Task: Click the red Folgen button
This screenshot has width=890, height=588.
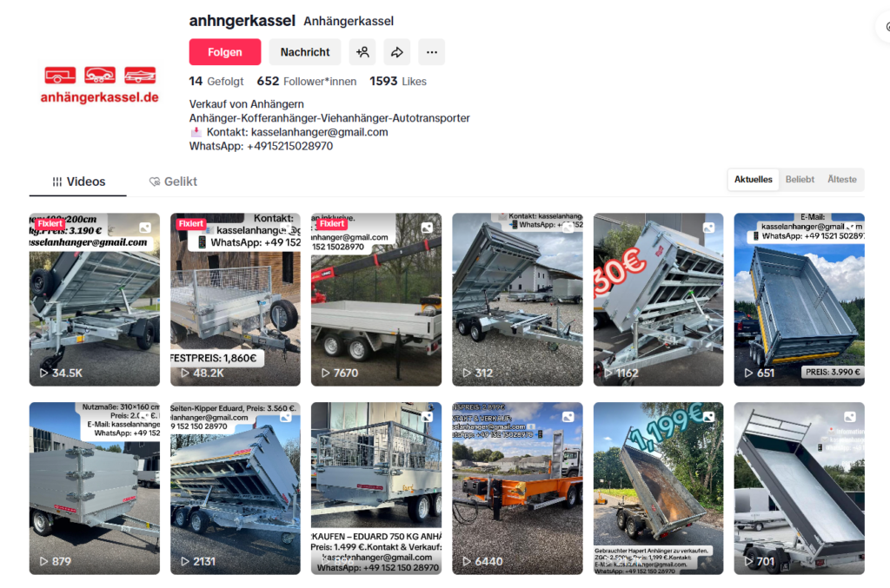Action: (225, 52)
